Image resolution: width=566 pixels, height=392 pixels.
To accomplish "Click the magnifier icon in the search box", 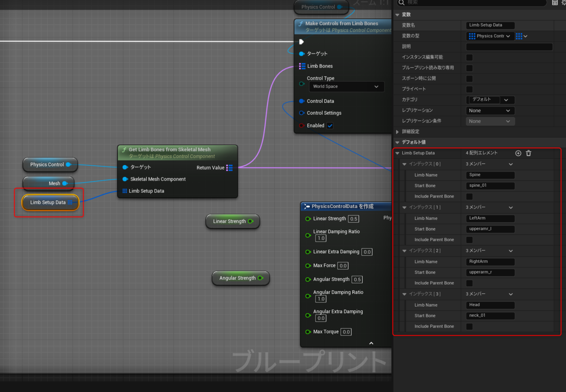I will click(x=401, y=2).
